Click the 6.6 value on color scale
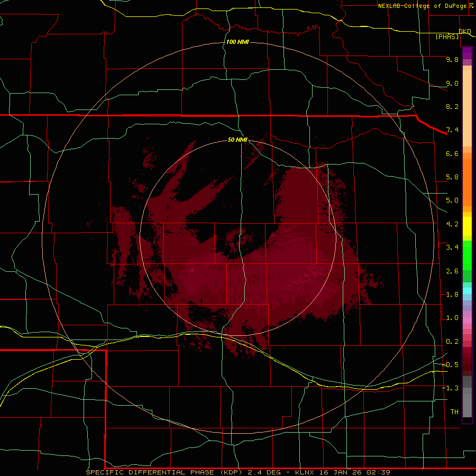476x476 pixels. (452, 153)
